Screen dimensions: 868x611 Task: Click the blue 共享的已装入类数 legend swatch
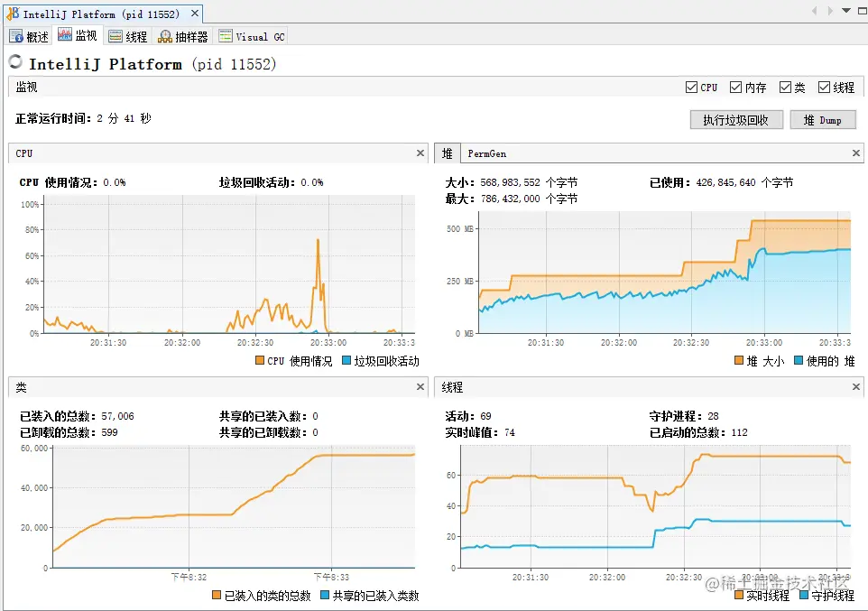(325, 595)
